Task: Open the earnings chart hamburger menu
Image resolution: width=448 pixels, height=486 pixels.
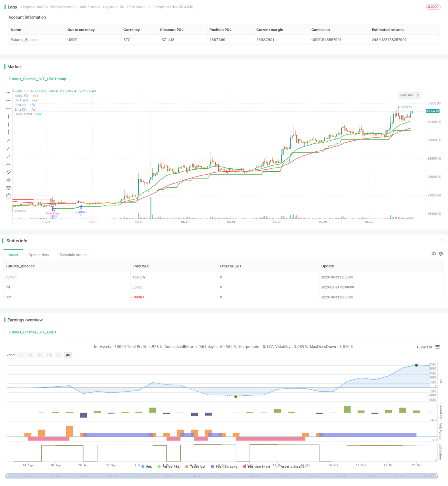Action: coord(437,347)
